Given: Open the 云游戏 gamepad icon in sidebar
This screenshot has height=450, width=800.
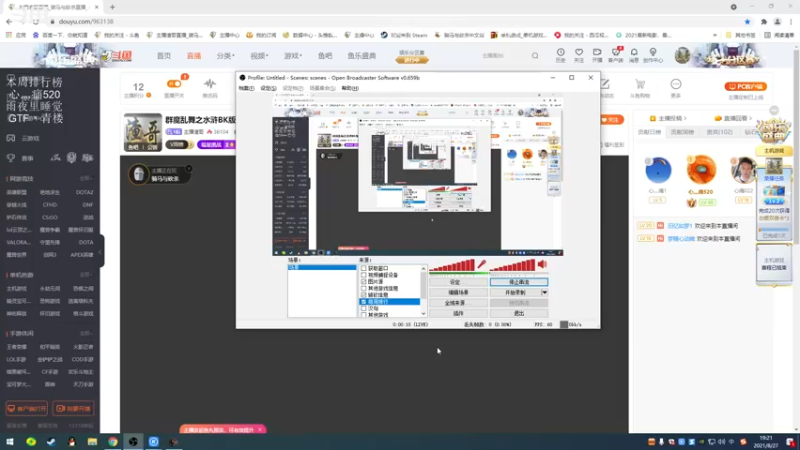Looking at the screenshot, I should click(x=11, y=138).
